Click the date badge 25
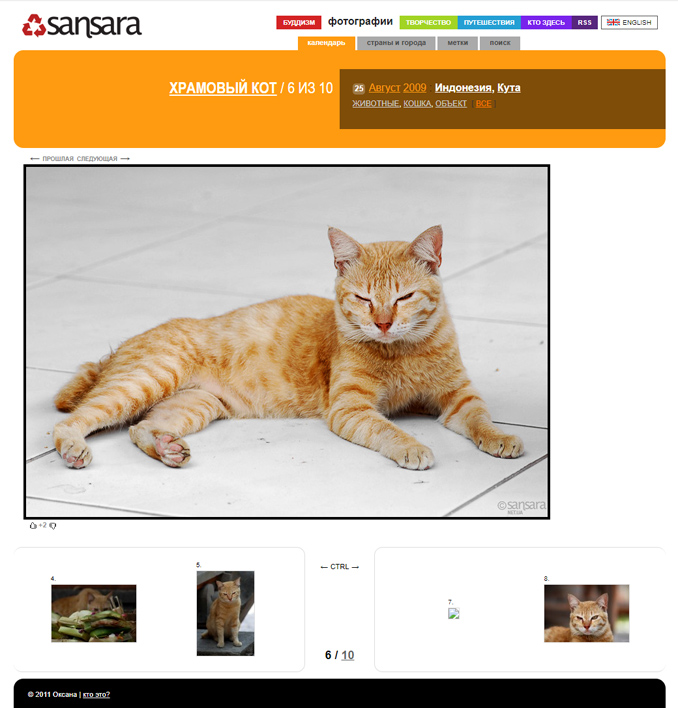678x708 pixels. point(358,88)
